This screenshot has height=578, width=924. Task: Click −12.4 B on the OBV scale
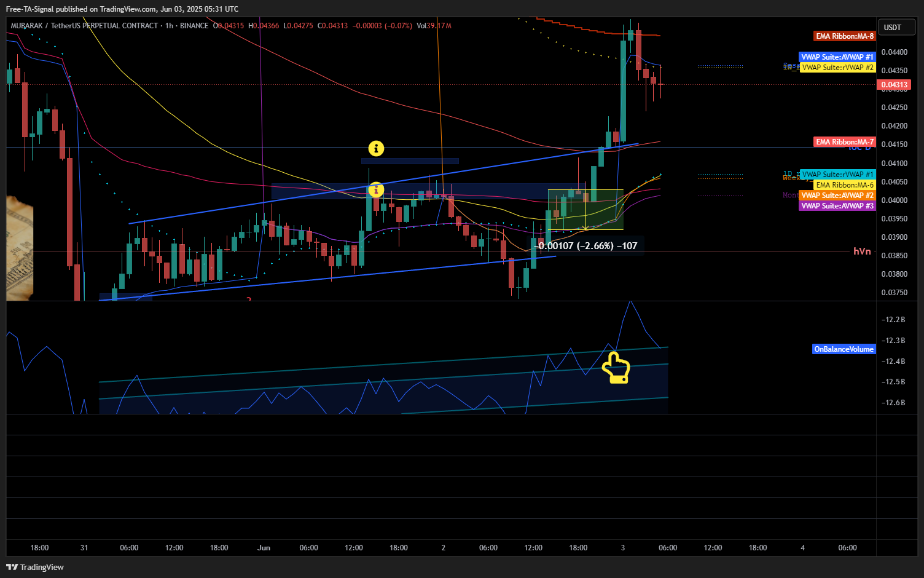coord(893,362)
